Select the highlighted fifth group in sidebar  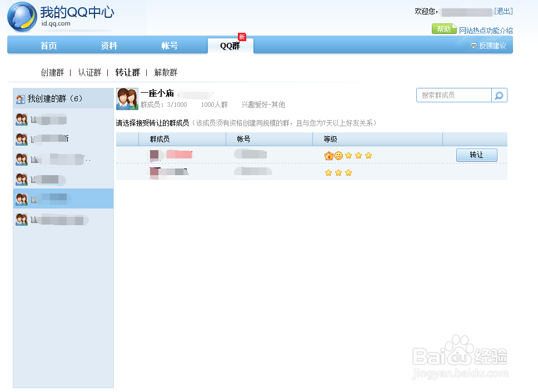click(63, 199)
